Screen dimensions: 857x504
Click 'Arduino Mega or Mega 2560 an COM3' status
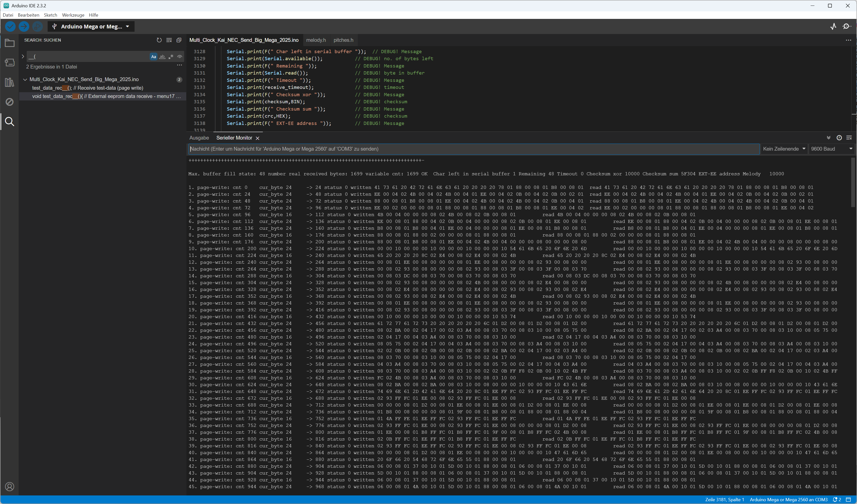[789, 499]
